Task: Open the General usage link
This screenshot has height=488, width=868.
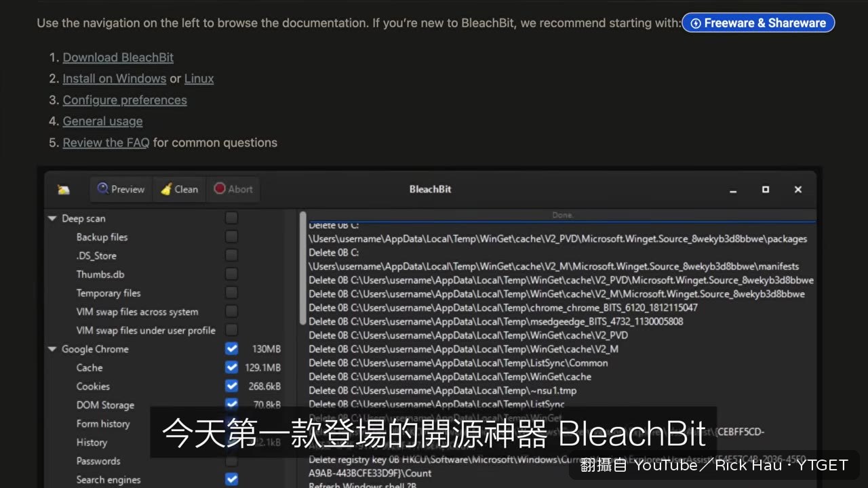Action: tap(102, 121)
